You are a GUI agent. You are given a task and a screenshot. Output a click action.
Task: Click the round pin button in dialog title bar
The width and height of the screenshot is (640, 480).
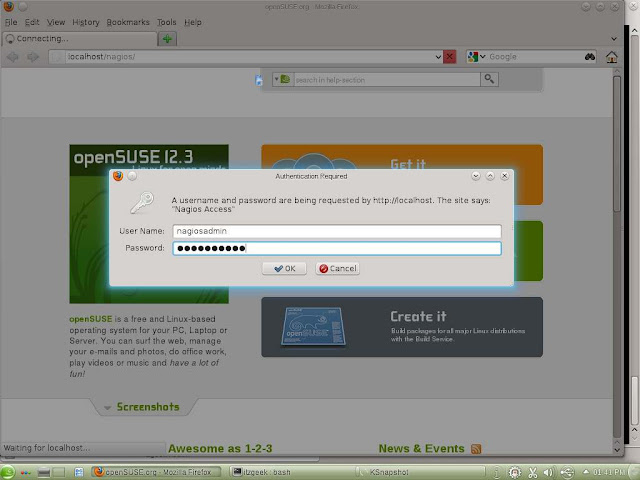132,176
